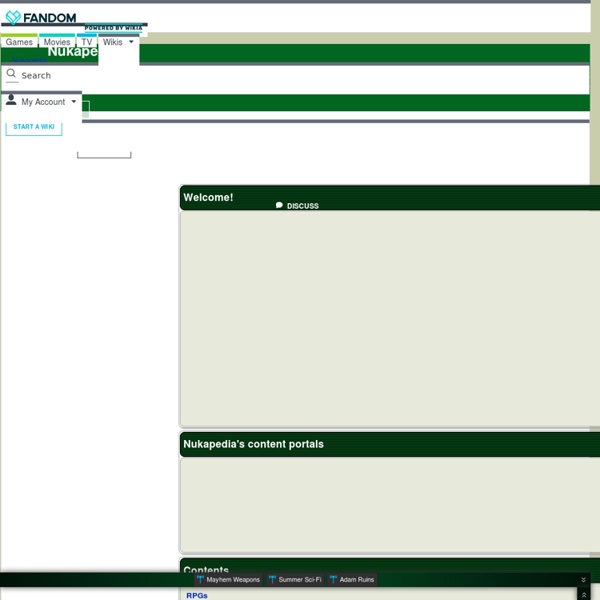Viewport: 600px width, 600px height.
Task: Click the Nukapedia wiki title
Action: point(72,52)
